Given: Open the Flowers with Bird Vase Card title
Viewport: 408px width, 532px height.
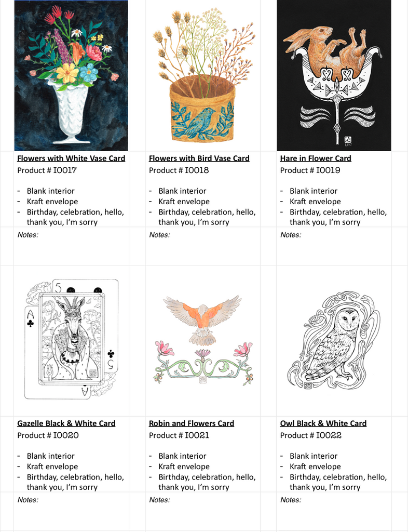Looking at the screenshot, I should click(199, 158).
